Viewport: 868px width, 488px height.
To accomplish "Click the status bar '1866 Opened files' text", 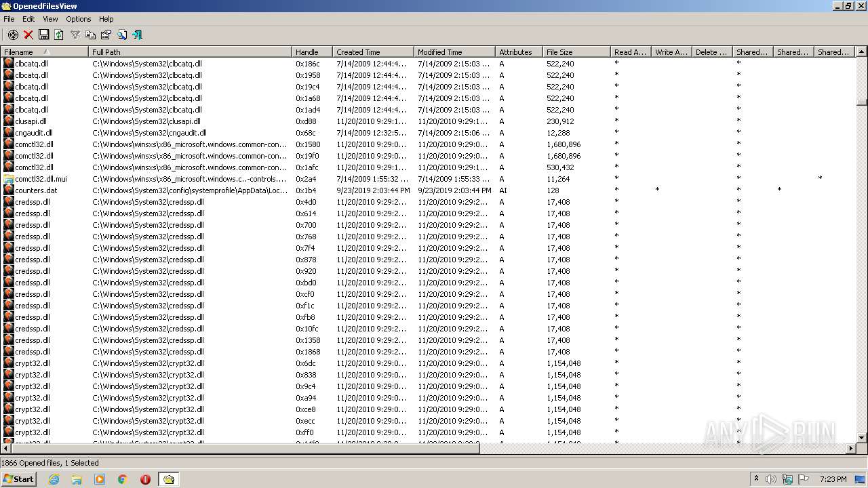I will [31, 463].
